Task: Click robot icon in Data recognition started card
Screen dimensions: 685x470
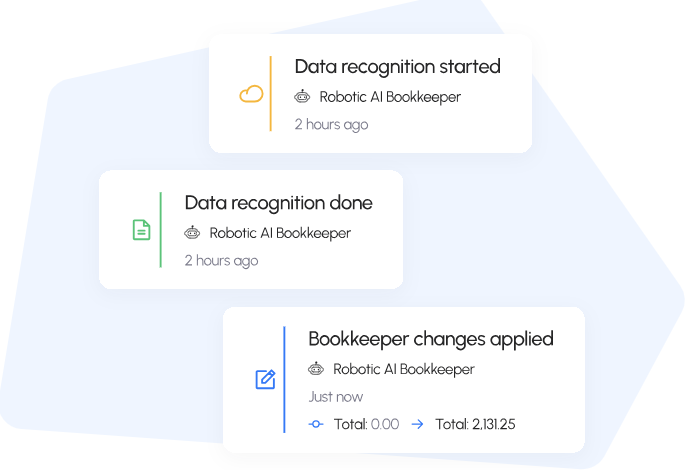Action: tap(303, 97)
